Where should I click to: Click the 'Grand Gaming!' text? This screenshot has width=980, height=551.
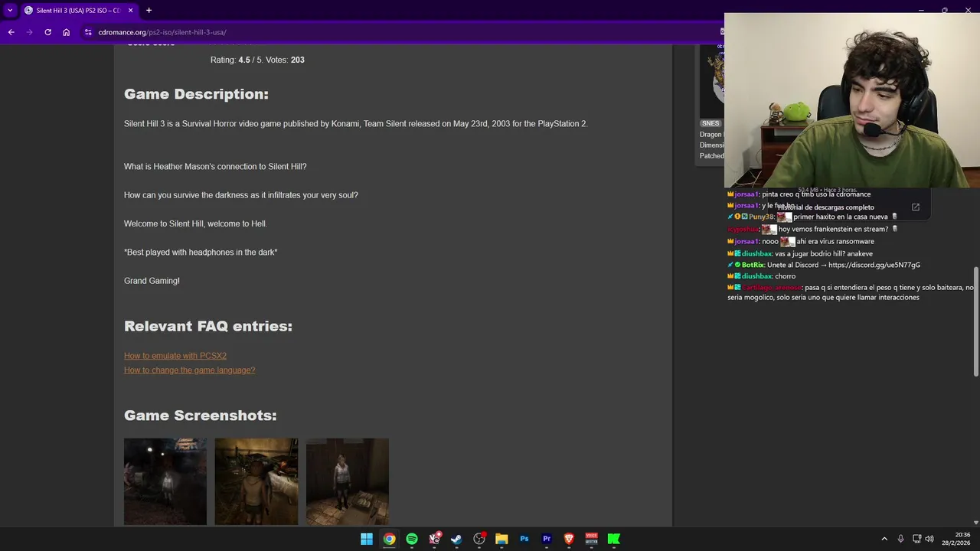pyautogui.click(x=152, y=281)
